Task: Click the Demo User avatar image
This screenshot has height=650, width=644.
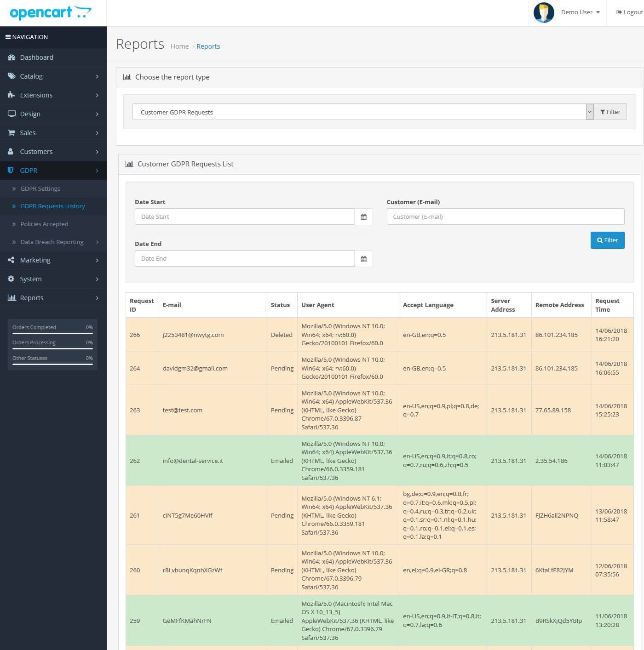Action: [x=543, y=12]
